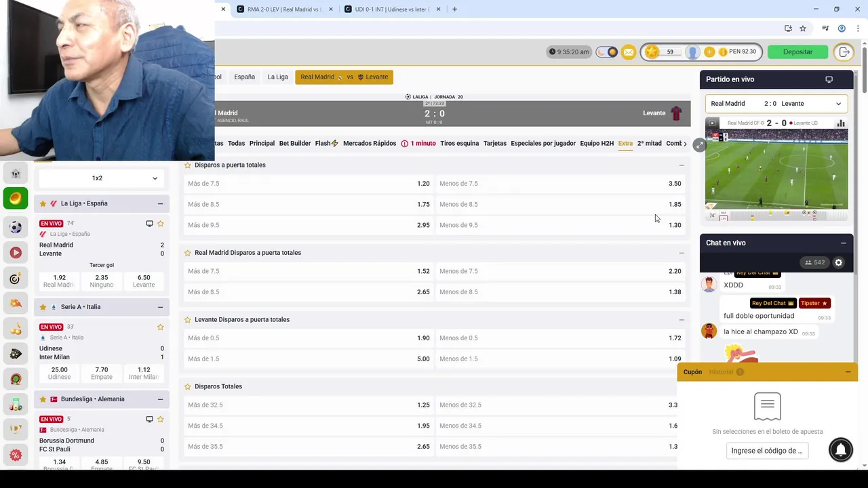Switch to Bet Builder tab
Screen dimensions: 868x488
pyautogui.click(x=295, y=144)
